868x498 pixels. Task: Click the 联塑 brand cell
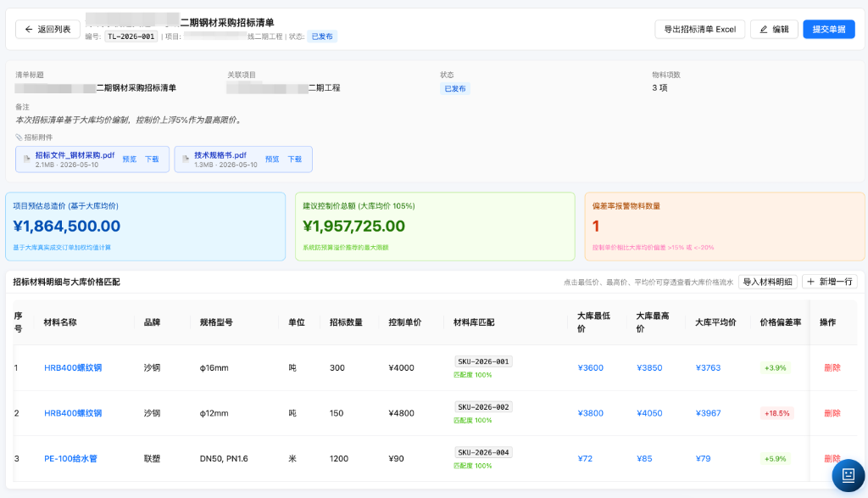tap(153, 459)
